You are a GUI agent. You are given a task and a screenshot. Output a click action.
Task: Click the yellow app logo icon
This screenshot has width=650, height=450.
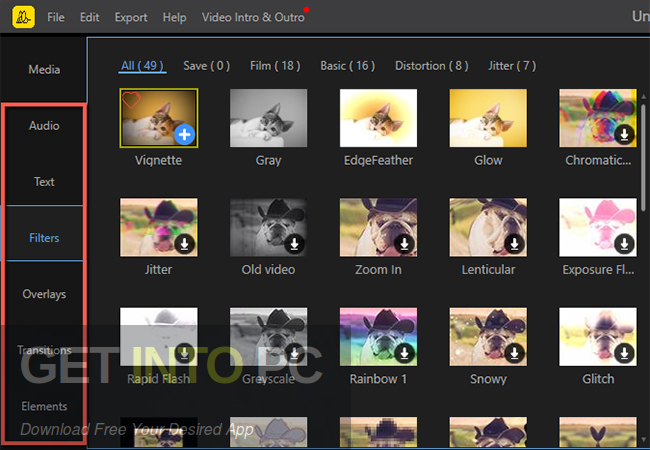pos(24,17)
